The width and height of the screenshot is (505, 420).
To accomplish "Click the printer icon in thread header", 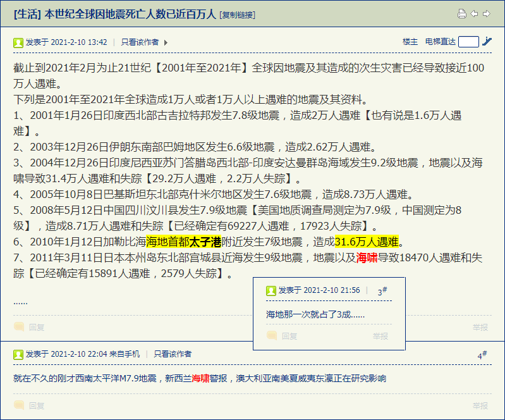I will (462, 14).
